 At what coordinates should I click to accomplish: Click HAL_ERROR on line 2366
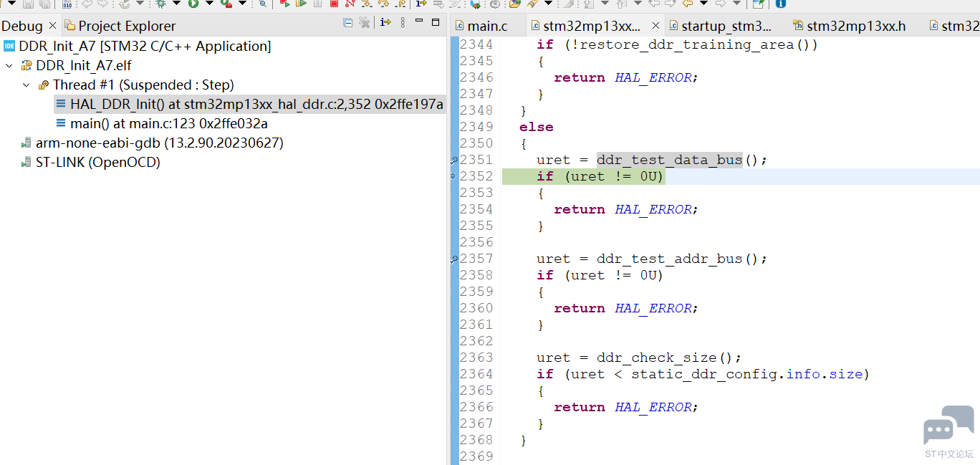tap(653, 407)
